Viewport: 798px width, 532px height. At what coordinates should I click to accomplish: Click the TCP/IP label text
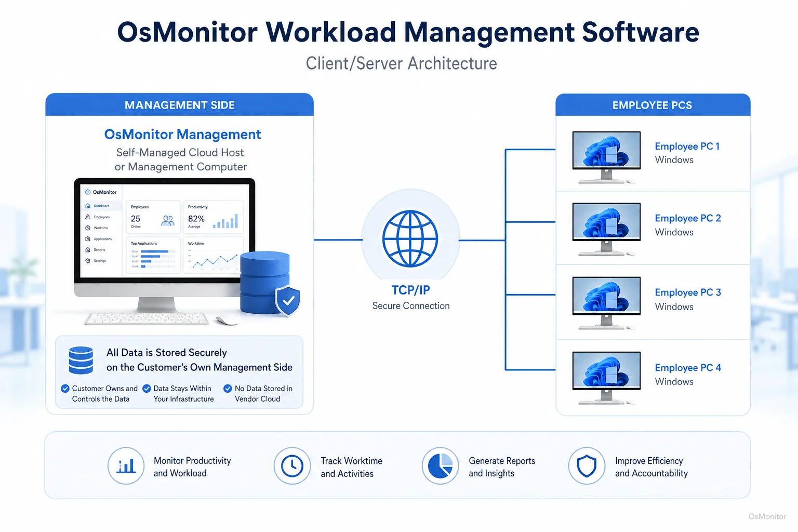point(410,290)
